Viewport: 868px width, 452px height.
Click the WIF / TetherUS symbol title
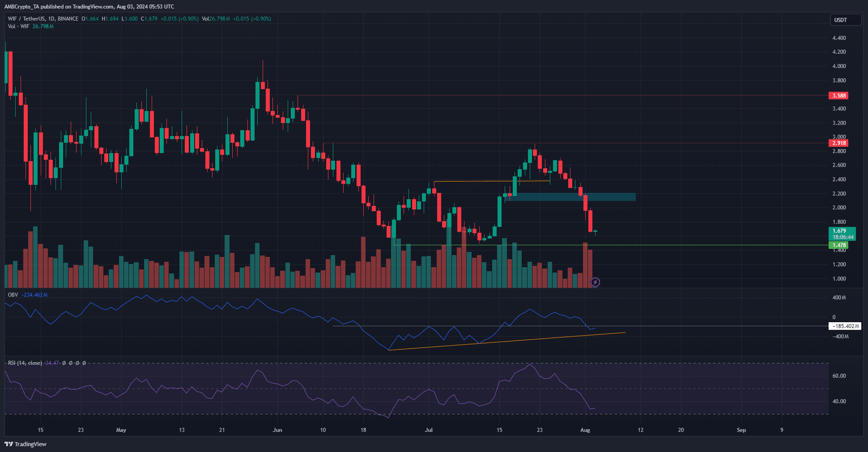click(x=43, y=19)
